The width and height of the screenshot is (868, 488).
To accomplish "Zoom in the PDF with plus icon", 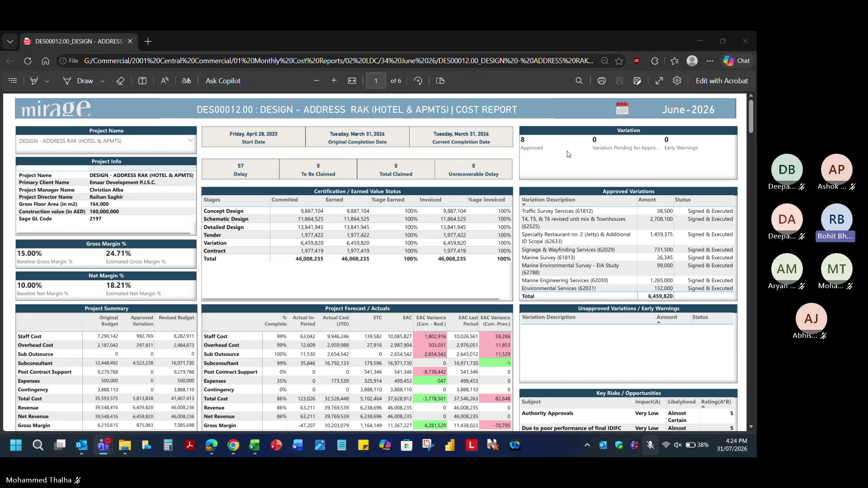I will pyautogui.click(x=334, y=81).
